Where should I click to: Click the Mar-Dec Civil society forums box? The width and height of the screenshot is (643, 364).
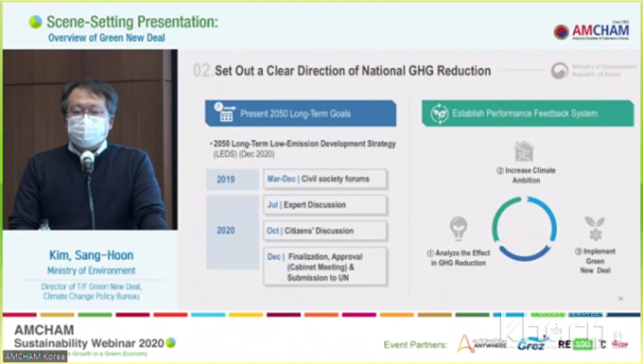click(x=325, y=179)
